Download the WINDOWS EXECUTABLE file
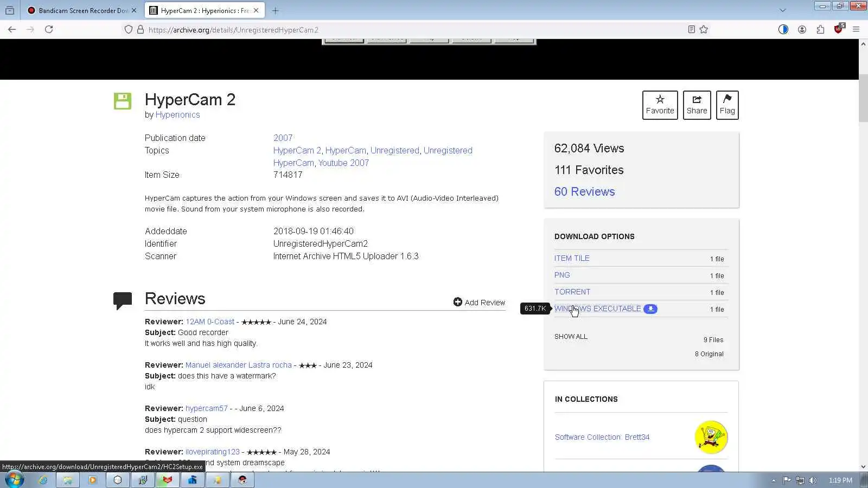 pos(598,309)
